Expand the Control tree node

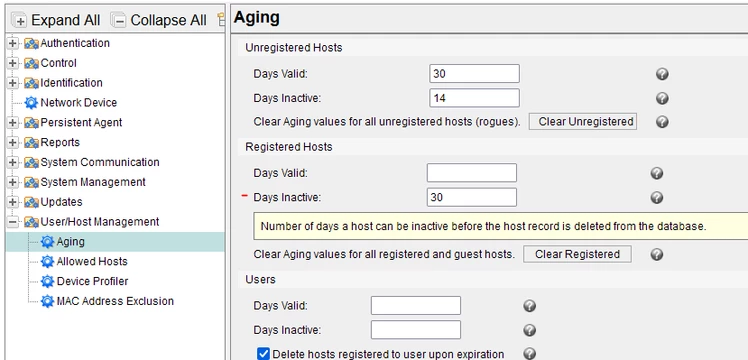click(x=13, y=63)
